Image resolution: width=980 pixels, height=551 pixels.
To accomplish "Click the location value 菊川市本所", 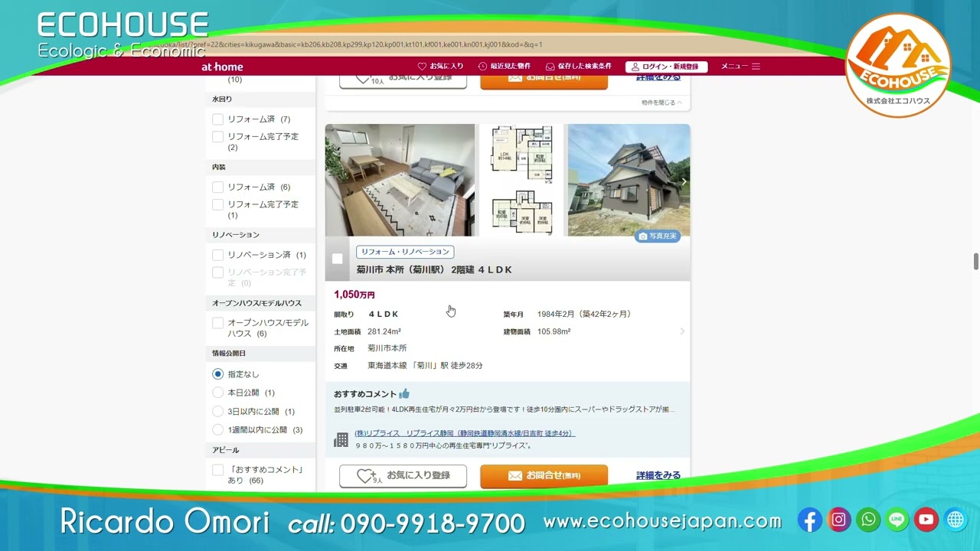I will (x=387, y=348).
